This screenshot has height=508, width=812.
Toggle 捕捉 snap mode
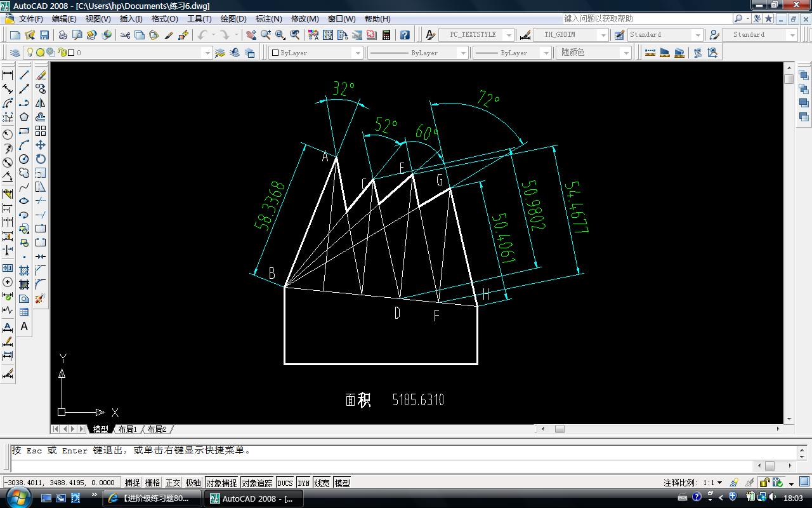[133, 483]
